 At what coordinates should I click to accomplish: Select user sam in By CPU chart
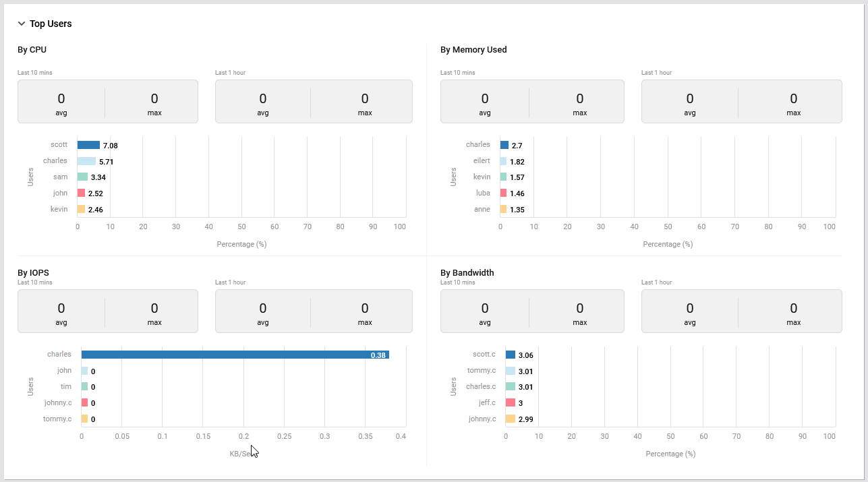pyautogui.click(x=60, y=177)
